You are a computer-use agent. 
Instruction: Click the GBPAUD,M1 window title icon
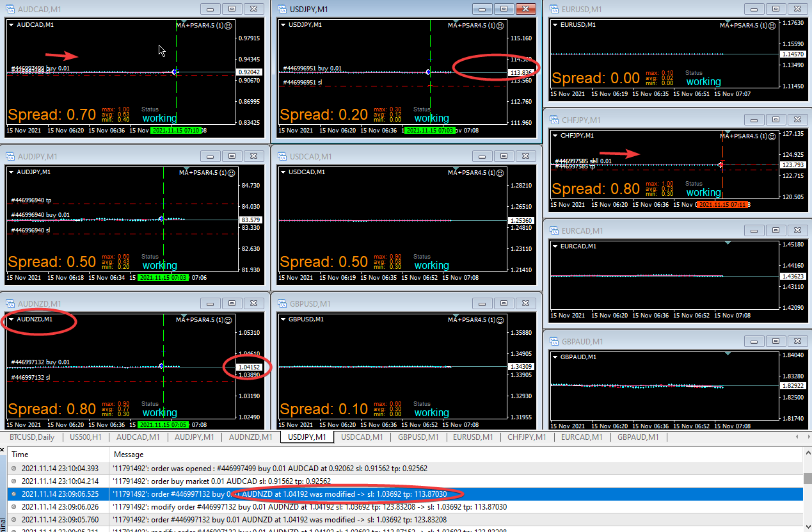coord(554,342)
